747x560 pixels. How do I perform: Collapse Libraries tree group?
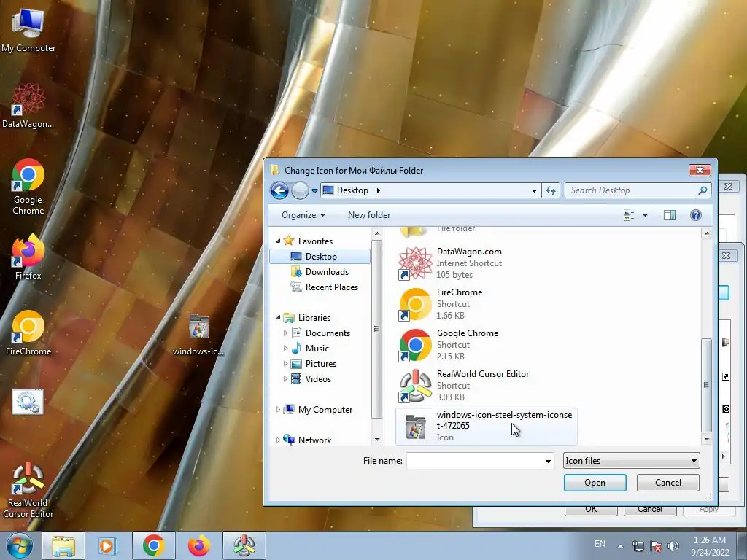[x=278, y=318]
